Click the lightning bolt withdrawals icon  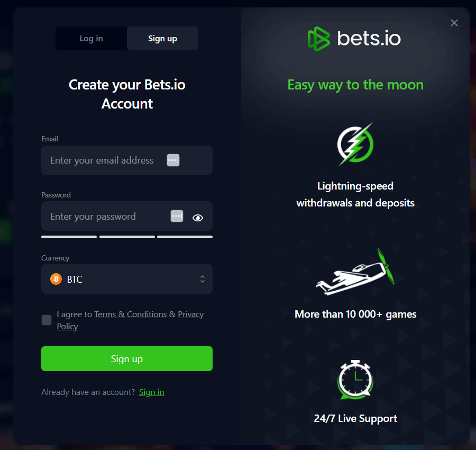point(355,143)
